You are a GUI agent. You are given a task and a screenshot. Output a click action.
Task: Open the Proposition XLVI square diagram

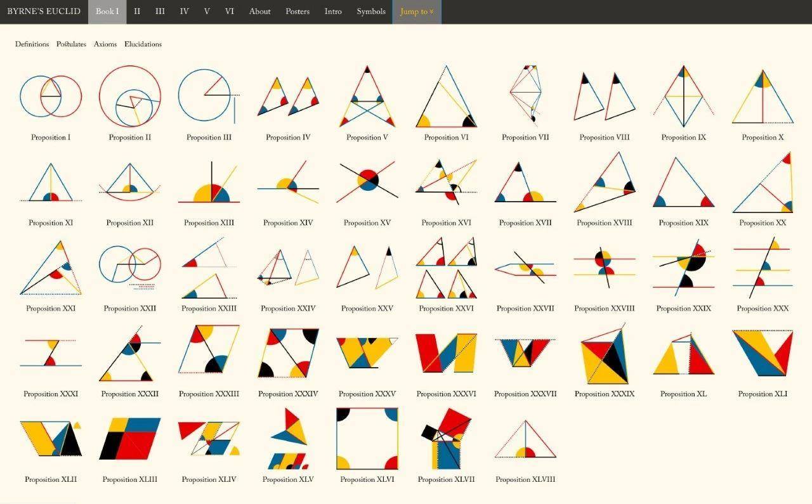click(367, 439)
